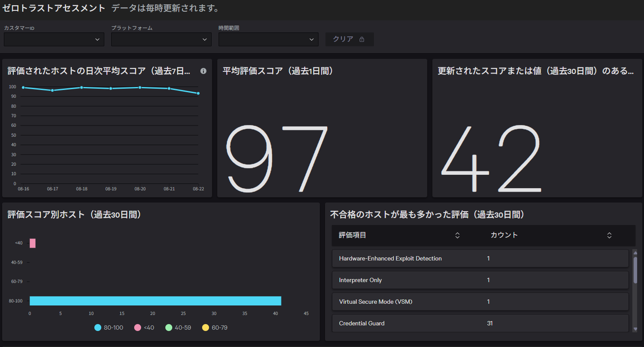Click the info icon on daily score panel
The image size is (644, 347).
click(203, 71)
